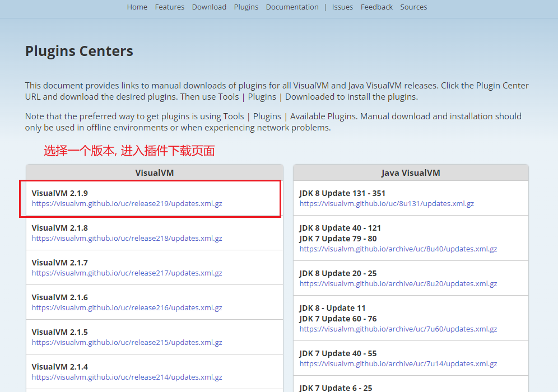Open the archive 8u40 updates.xml.gz link
Screen dimensions: 558x392
pyautogui.click(x=398, y=249)
